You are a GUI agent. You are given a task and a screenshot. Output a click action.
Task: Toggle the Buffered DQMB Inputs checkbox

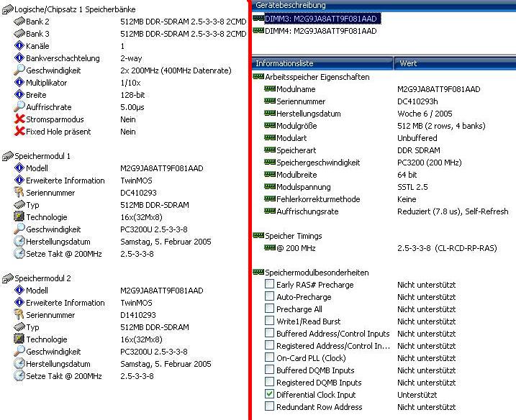[x=270, y=370]
